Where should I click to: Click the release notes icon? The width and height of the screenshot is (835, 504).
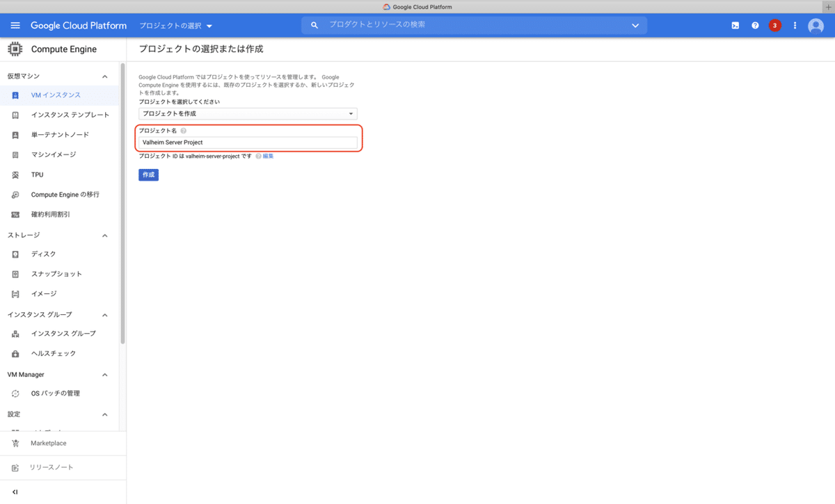click(x=15, y=468)
